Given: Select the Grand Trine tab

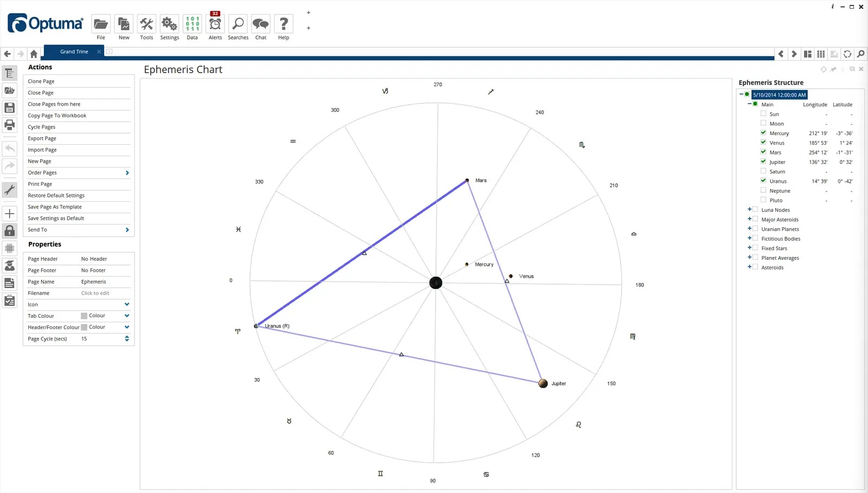Looking at the screenshot, I should 74,52.
